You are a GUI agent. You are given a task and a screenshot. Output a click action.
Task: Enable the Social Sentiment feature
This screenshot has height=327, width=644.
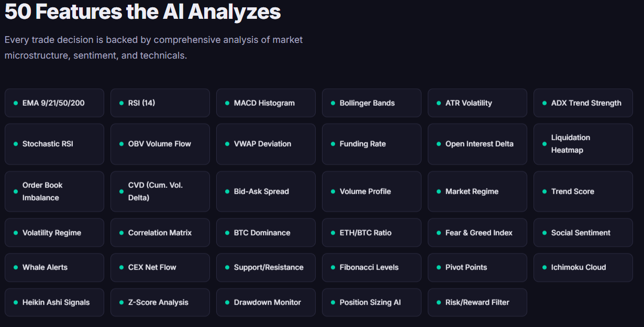point(583,232)
